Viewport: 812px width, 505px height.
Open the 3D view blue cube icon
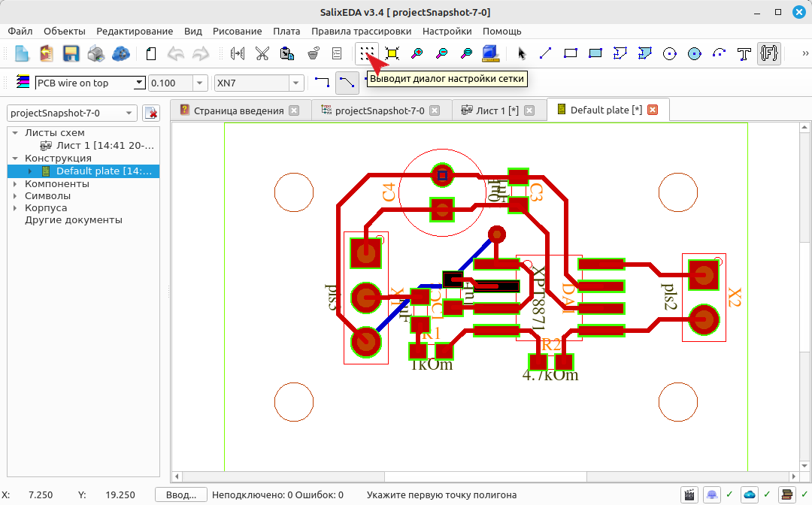490,53
